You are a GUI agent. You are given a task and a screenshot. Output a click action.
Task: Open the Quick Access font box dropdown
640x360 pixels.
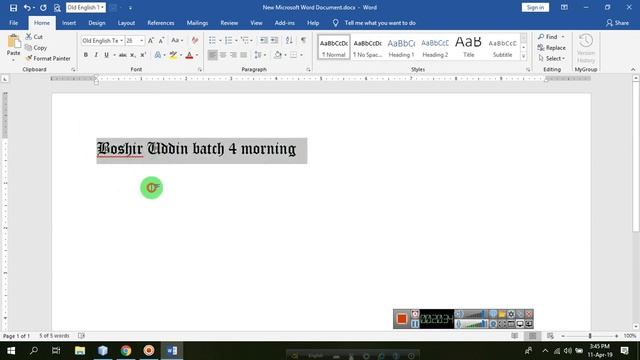click(102, 7)
